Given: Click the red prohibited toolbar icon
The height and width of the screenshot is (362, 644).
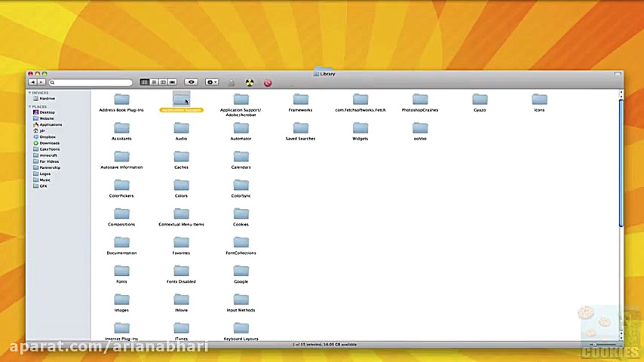Looking at the screenshot, I should point(268,82).
